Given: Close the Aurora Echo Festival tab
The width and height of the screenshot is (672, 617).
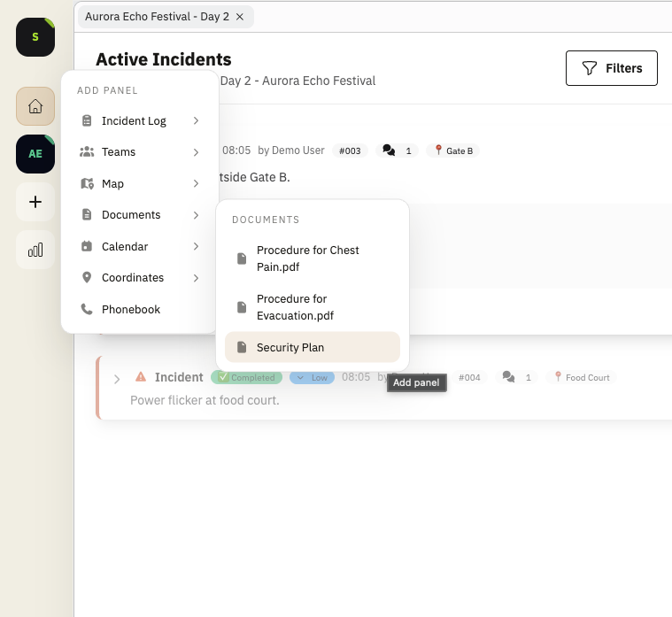Looking at the screenshot, I should [x=240, y=17].
